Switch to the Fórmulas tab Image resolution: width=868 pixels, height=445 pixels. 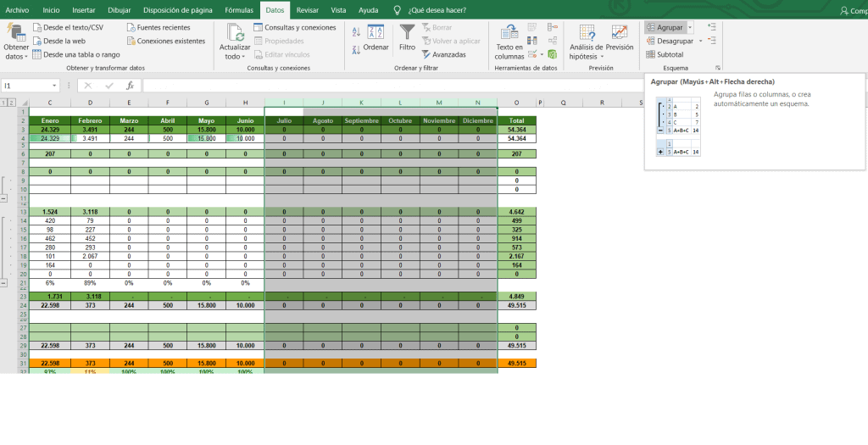point(239,10)
